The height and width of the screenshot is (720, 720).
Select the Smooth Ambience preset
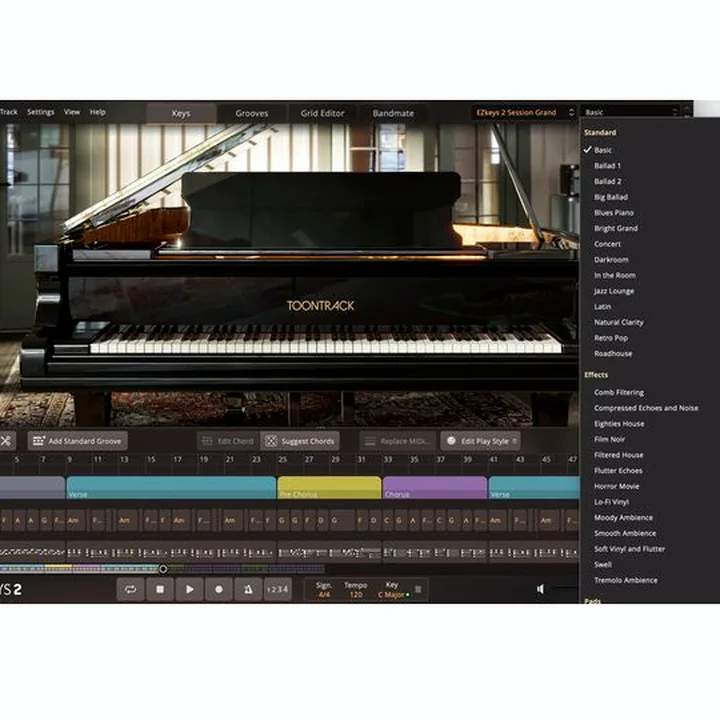pos(625,533)
